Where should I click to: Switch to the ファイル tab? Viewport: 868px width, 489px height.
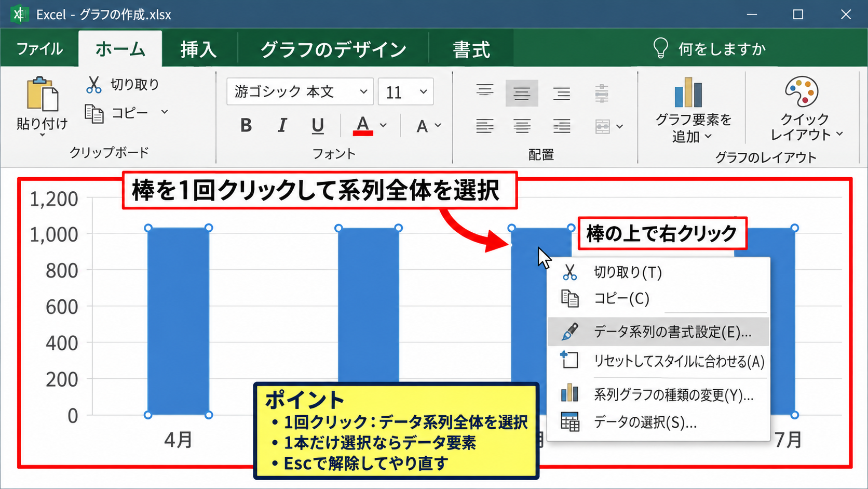39,49
